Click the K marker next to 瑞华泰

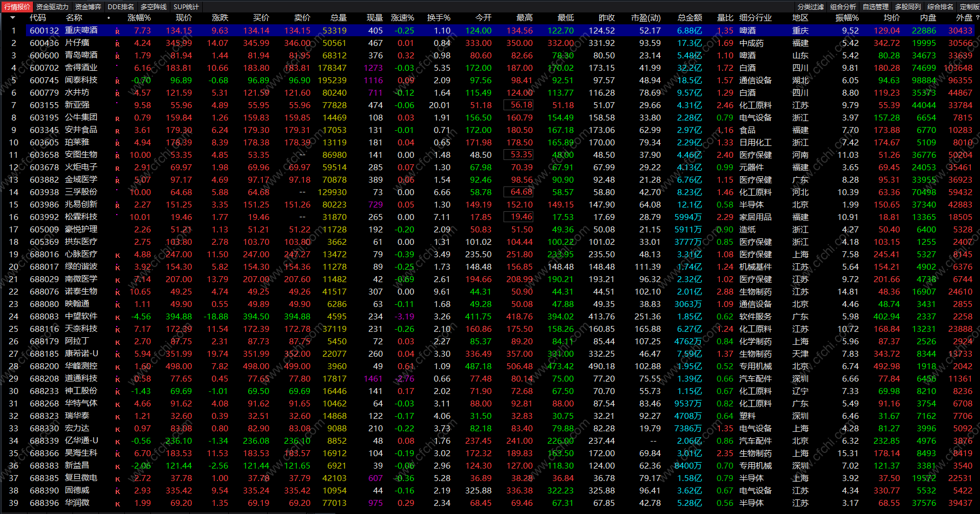click(117, 417)
